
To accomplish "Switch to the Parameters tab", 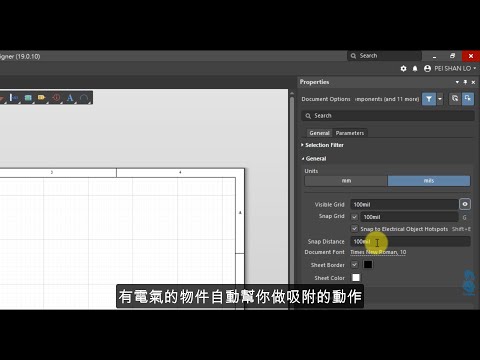I will point(350,133).
